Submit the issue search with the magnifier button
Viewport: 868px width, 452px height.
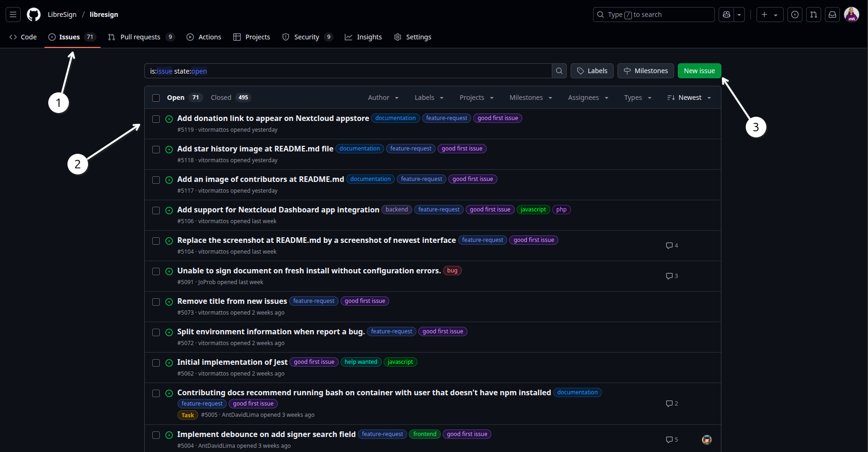559,71
